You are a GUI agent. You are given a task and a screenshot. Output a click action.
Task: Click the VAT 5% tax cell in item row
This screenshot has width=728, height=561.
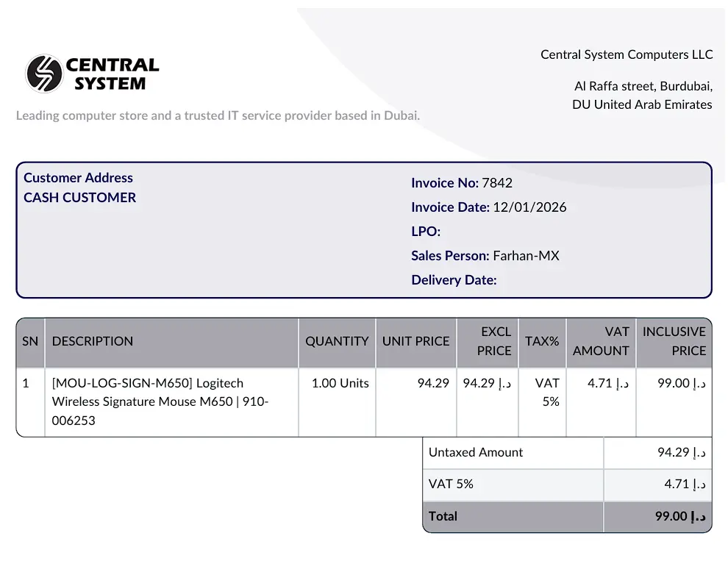tap(547, 392)
